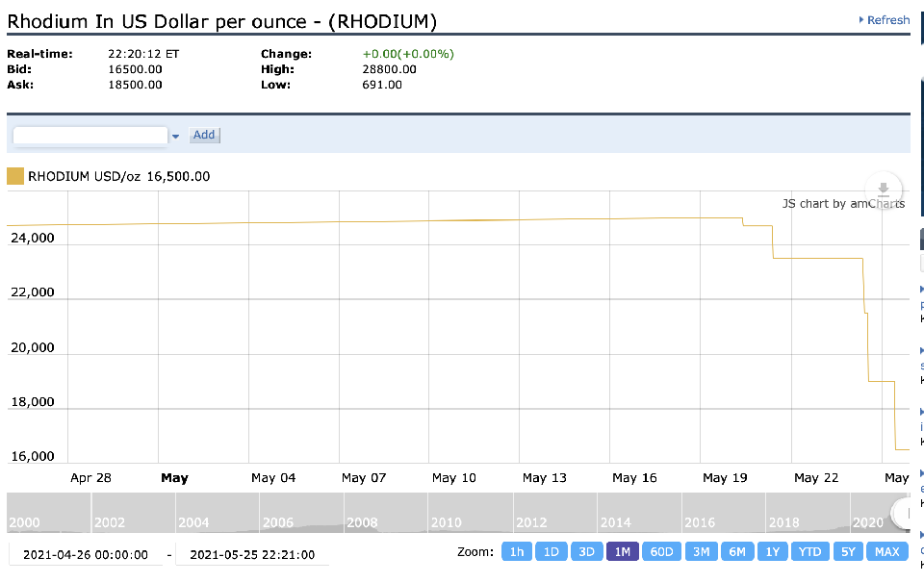
Task: Select the active 1M zoom button
Action: 621,551
